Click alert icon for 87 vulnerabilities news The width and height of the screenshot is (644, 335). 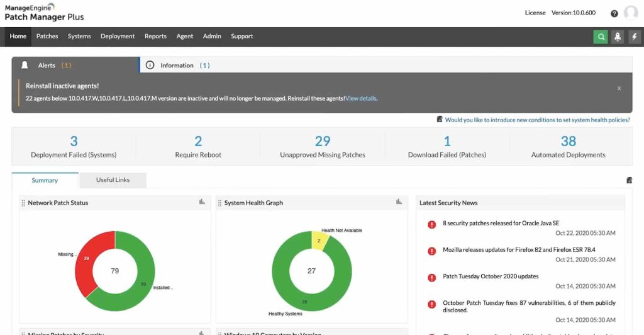(x=431, y=305)
